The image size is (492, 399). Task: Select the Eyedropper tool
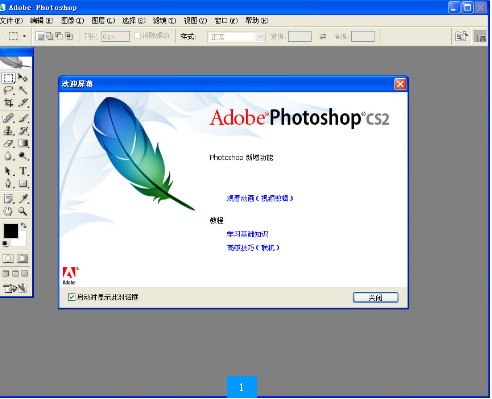(x=23, y=199)
